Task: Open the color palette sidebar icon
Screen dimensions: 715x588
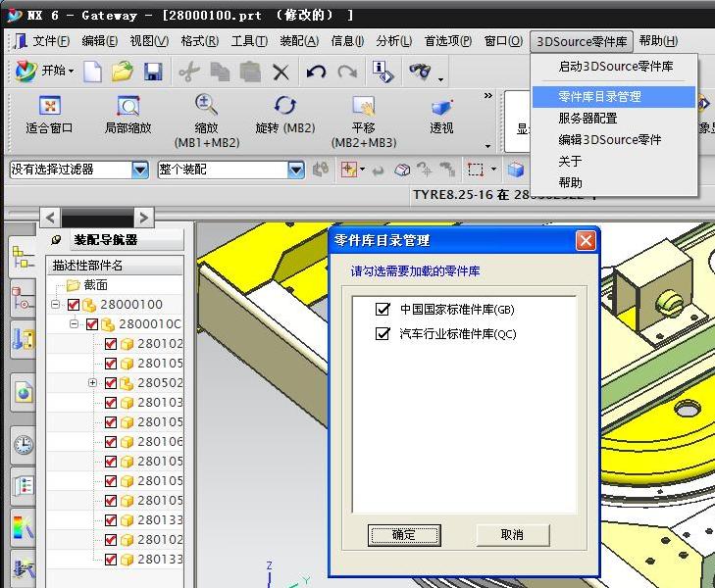Action: tap(23, 527)
